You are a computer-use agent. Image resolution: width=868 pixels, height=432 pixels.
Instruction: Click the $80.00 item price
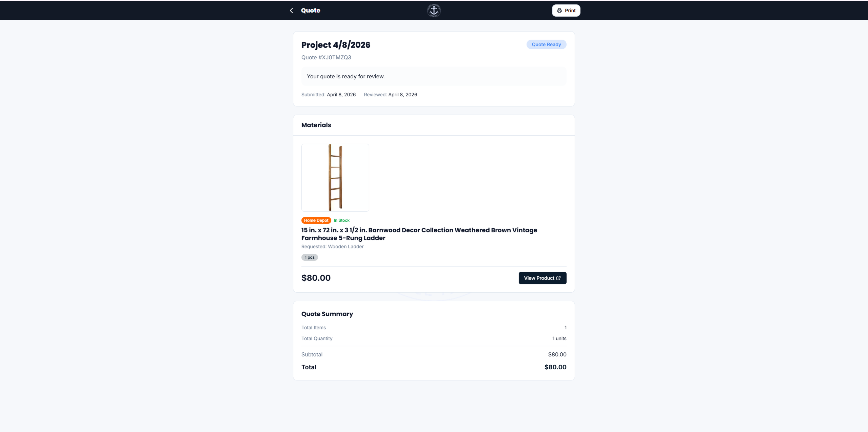coord(316,278)
